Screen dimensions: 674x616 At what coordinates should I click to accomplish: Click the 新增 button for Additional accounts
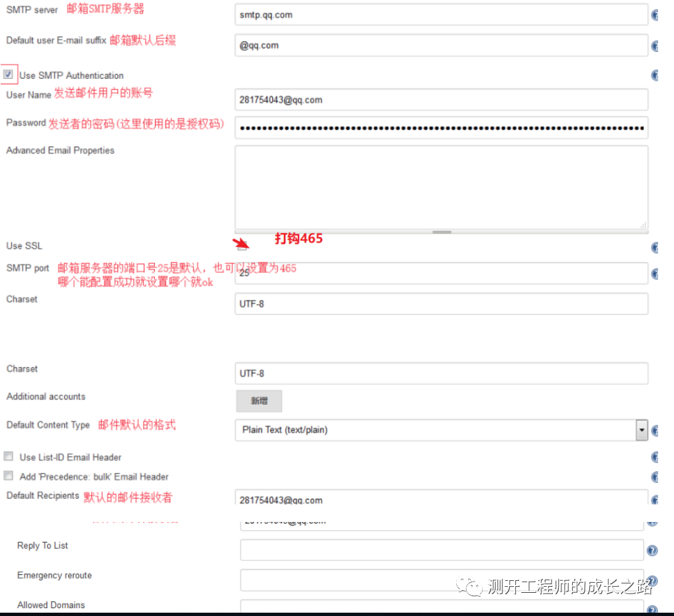pos(259,401)
